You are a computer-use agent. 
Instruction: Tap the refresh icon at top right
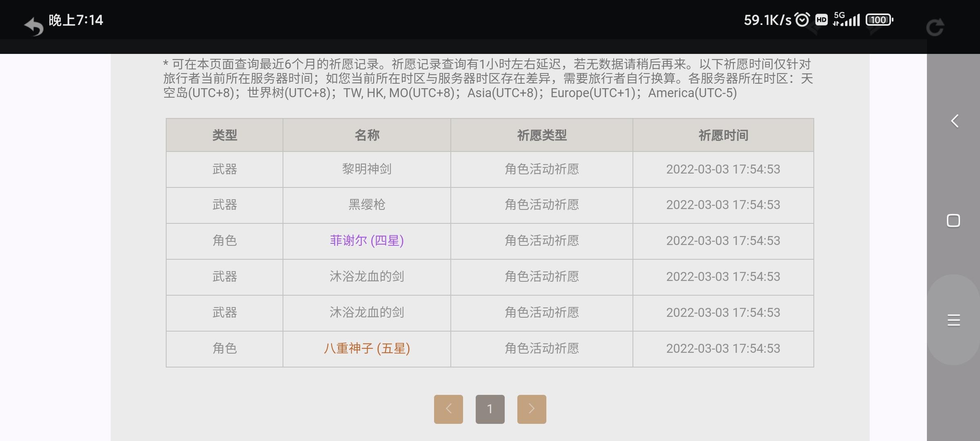(935, 27)
